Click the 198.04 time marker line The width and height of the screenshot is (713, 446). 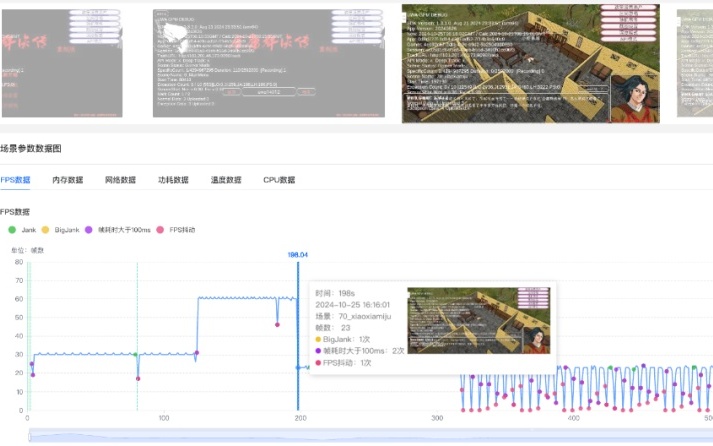298,336
